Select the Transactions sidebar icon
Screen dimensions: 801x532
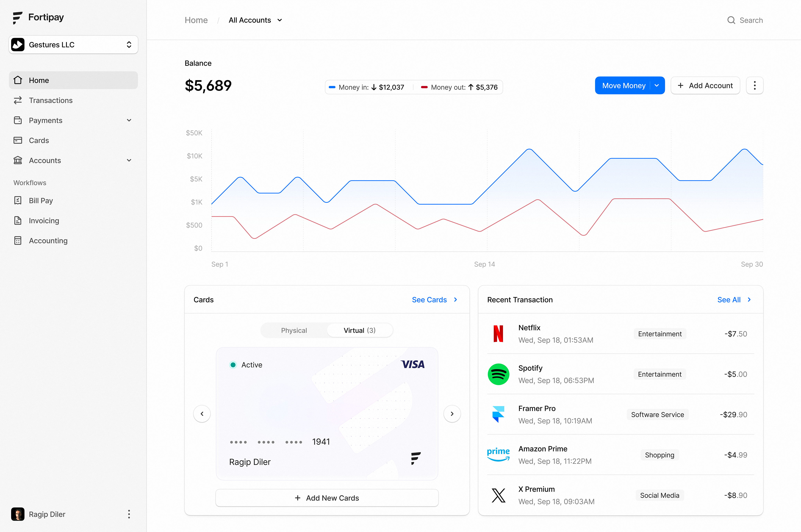[18, 100]
